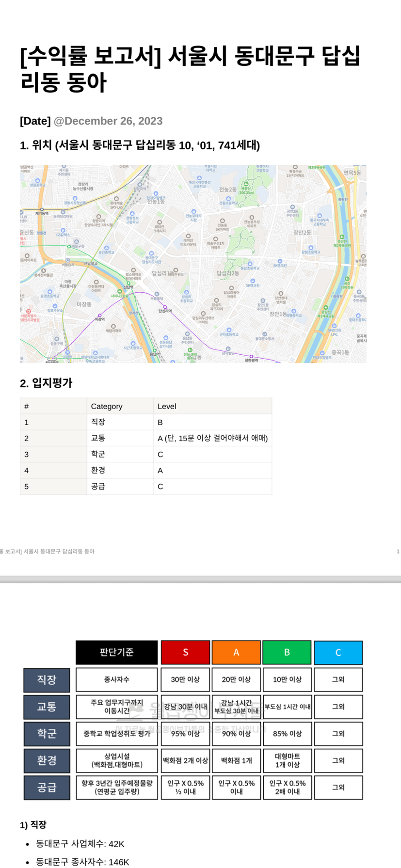
Task: Select the subheading '1) 직장'
Action: point(33,824)
